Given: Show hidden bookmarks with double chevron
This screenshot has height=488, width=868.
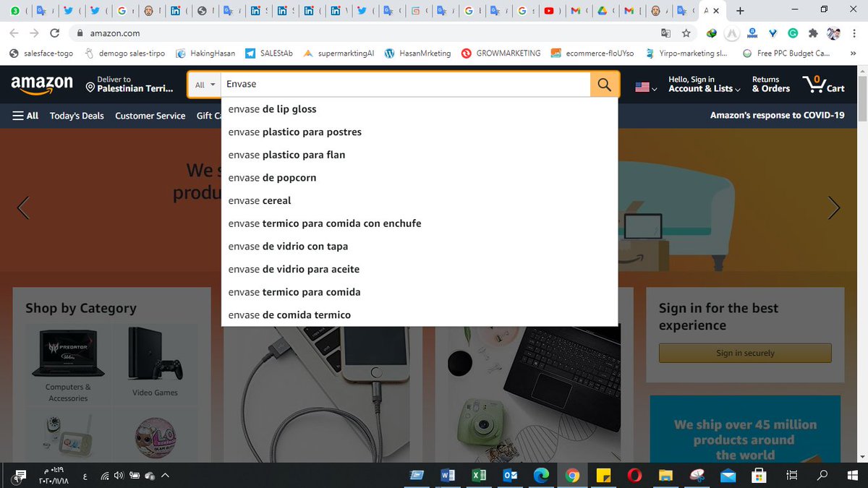Looking at the screenshot, I should tap(854, 53).
